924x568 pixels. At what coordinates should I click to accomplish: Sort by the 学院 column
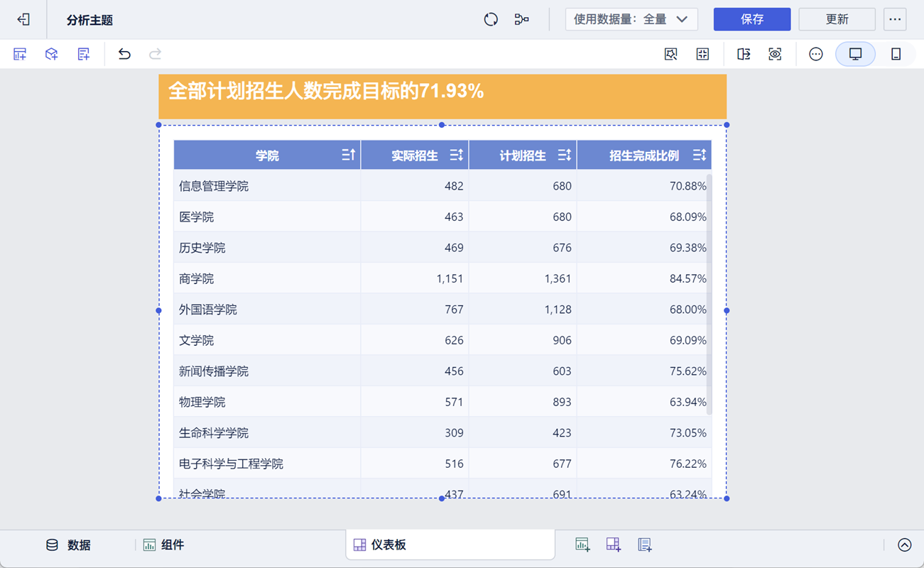point(348,155)
